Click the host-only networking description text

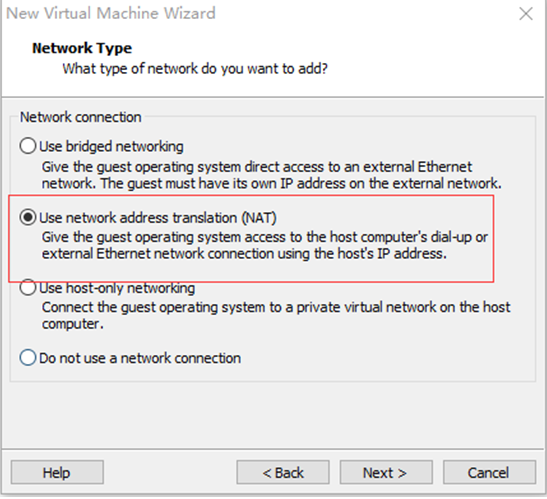click(x=276, y=315)
